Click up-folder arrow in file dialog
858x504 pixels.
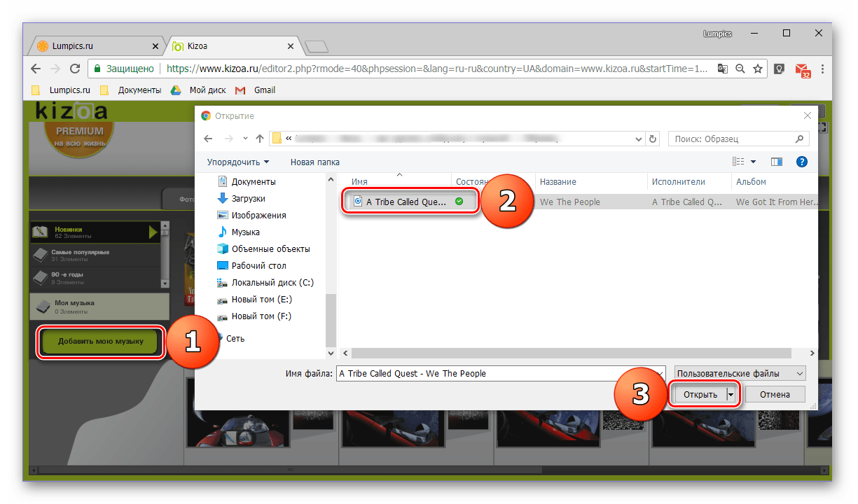(261, 139)
